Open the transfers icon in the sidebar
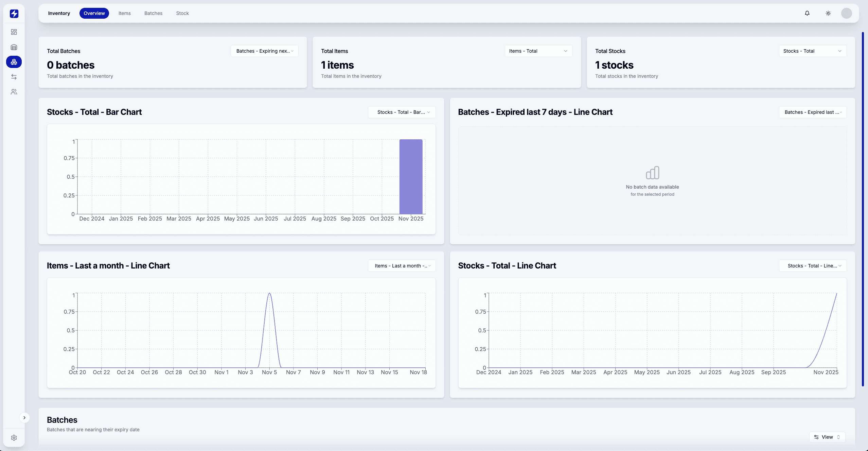The image size is (868, 451). (14, 76)
